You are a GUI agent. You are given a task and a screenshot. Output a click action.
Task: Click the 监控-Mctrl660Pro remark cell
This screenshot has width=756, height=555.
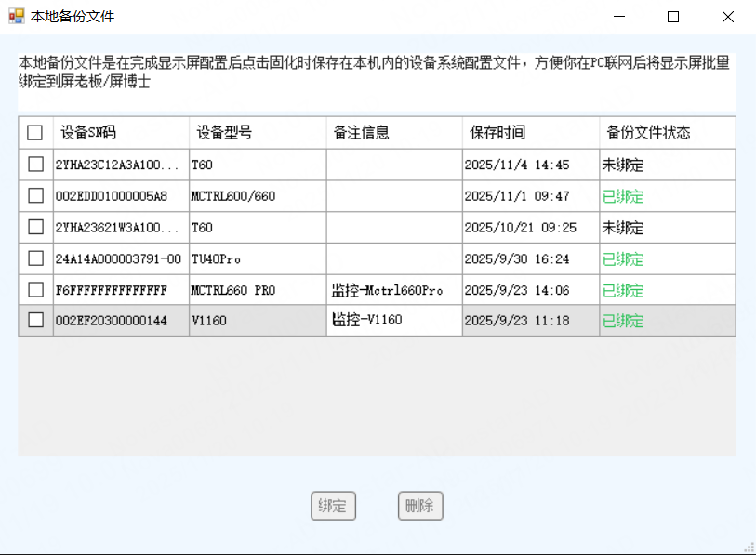point(393,290)
